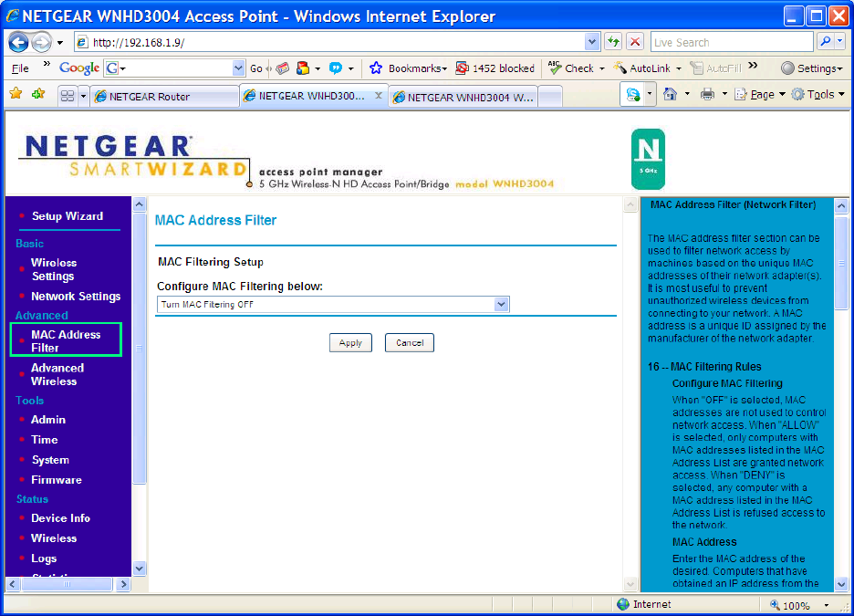The width and height of the screenshot is (854, 616).
Task: Open Advanced Wireless link
Action: pyautogui.click(x=57, y=375)
